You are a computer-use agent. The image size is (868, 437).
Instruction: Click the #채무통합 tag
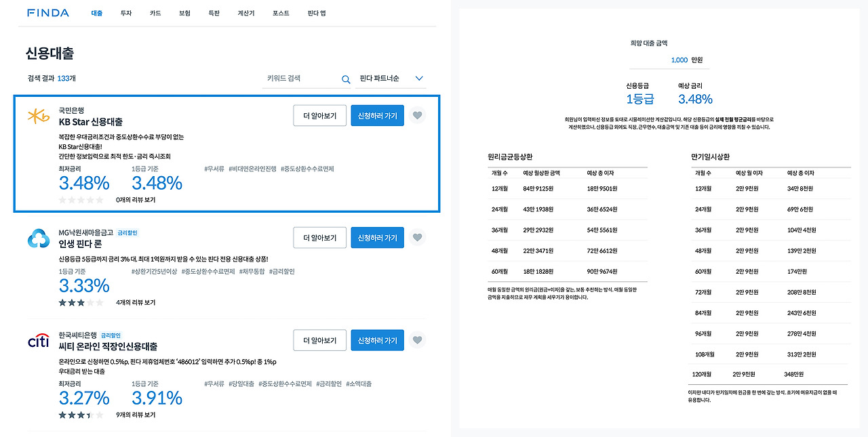tap(252, 271)
